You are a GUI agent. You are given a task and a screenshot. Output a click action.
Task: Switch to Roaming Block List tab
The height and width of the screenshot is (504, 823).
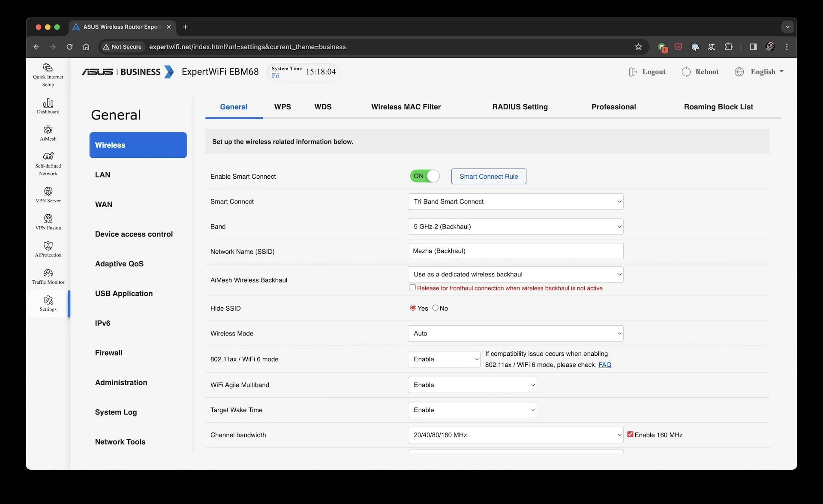pyautogui.click(x=718, y=107)
